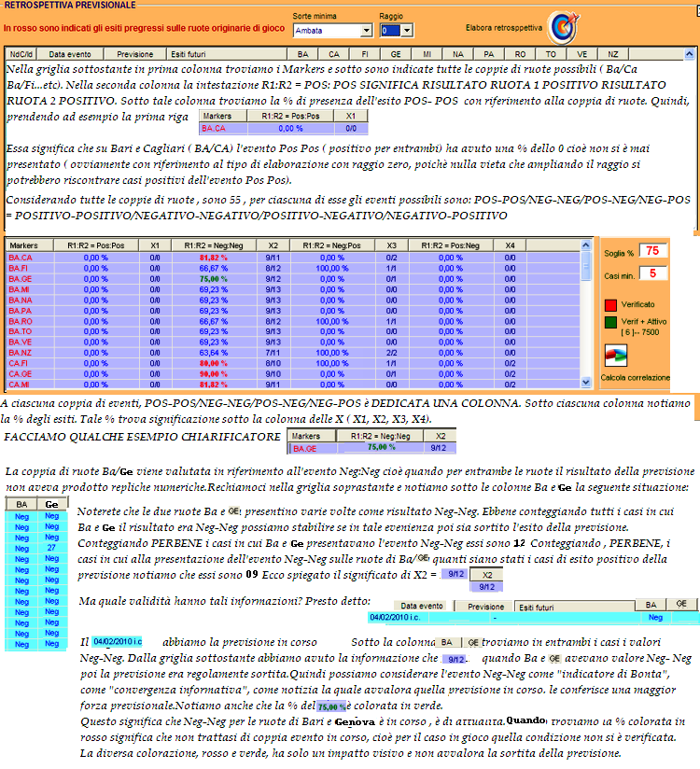The height and width of the screenshot is (769, 700).
Task: Select the CA.FI marker row
Action: (x=293, y=363)
